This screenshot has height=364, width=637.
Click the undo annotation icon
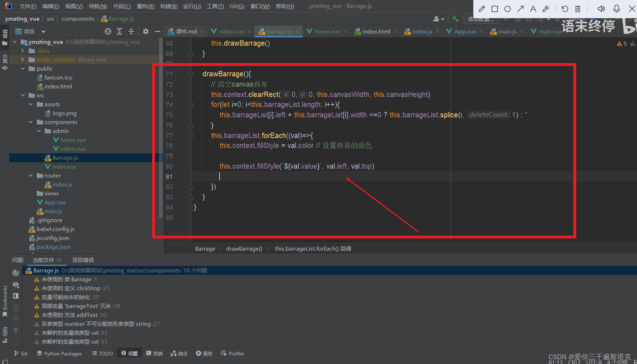(565, 9)
